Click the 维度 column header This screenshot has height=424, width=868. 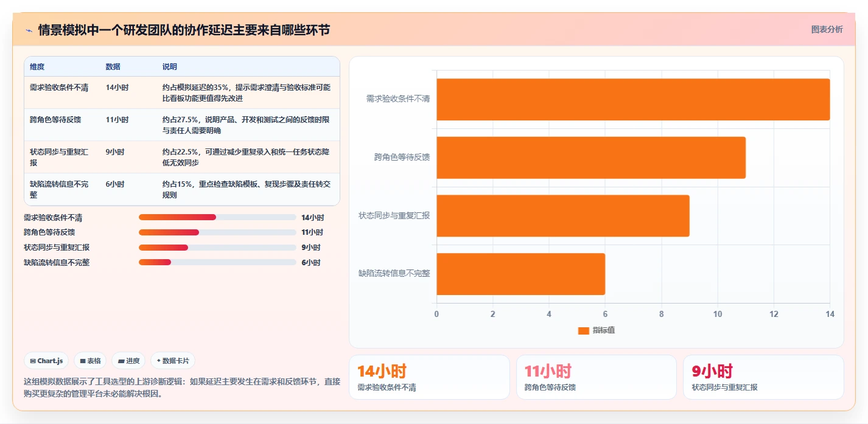click(37, 66)
